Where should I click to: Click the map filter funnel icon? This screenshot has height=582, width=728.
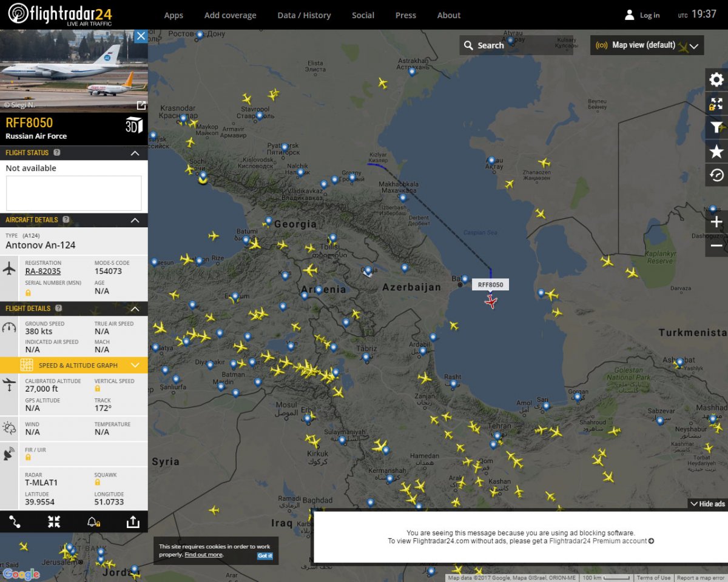tap(716, 127)
